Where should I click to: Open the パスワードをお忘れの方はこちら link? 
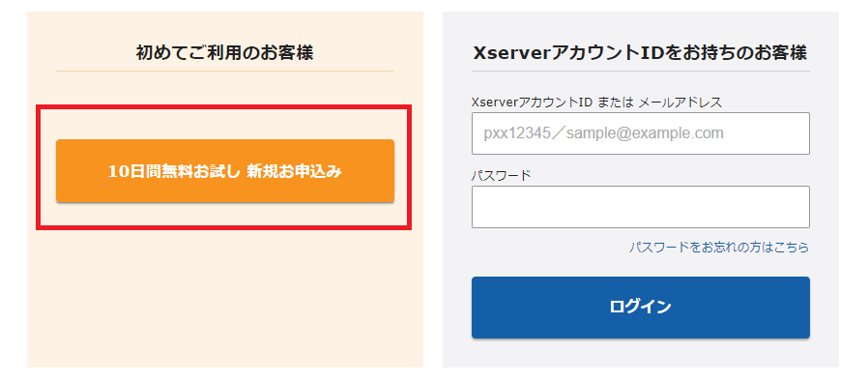point(718,248)
